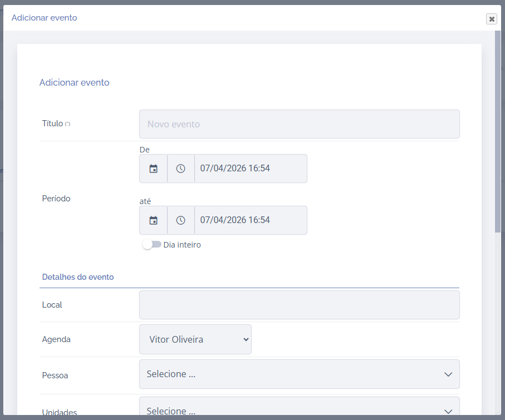This screenshot has width=505, height=420.
Task: Click the 'Adicionar evento' form heading
Action: tap(74, 82)
